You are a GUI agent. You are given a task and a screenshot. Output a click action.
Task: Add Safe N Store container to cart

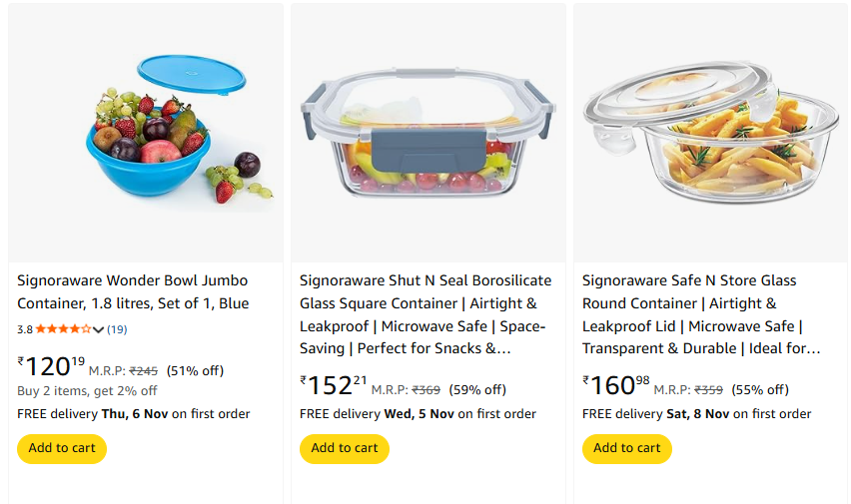click(x=627, y=448)
